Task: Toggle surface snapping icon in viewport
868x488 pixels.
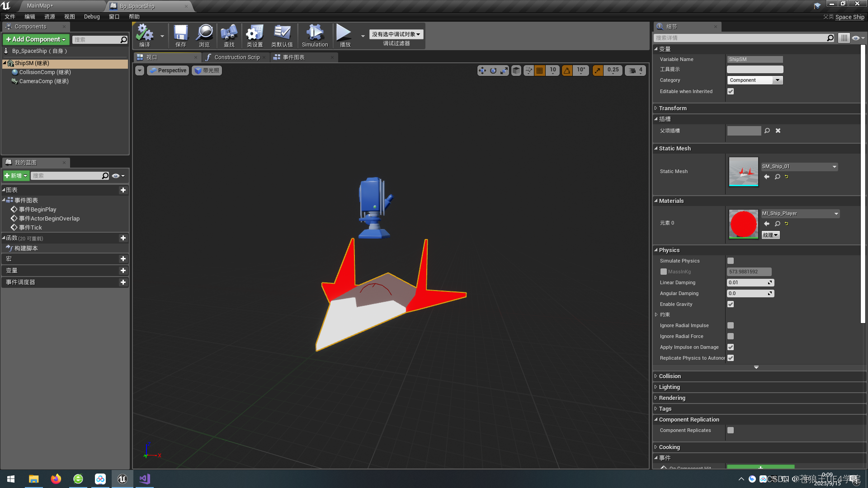Action: pyautogui.click(x=528, y=70)
